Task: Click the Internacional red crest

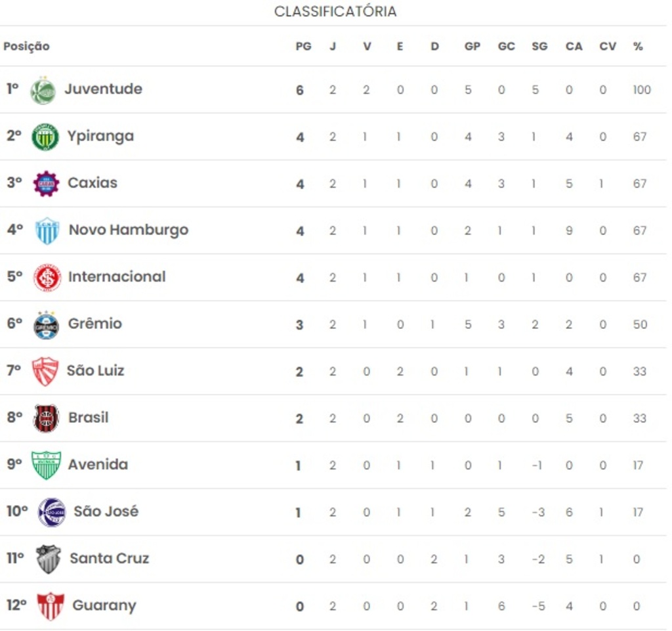Action: pyautogui.click(x=47, y=278)
